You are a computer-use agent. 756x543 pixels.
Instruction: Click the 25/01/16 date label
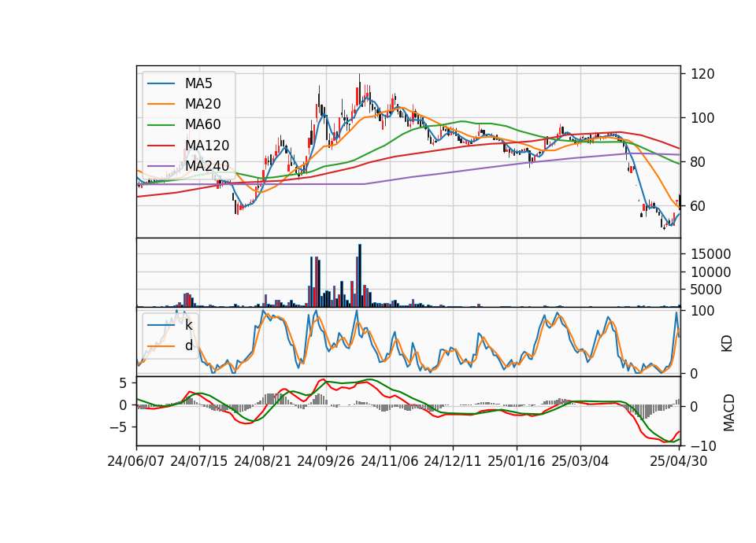pyautogui.click(x=517, y=461)
